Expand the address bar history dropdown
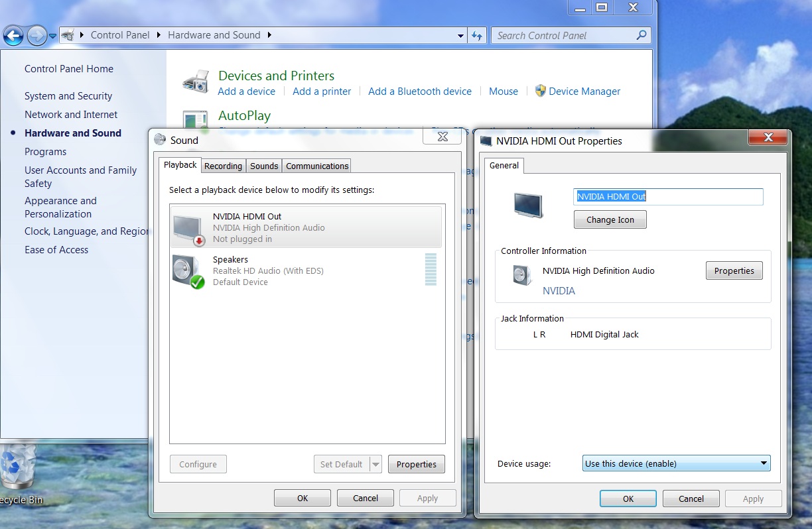Screen dimensions: 812x529 click(x=461, y=36)
